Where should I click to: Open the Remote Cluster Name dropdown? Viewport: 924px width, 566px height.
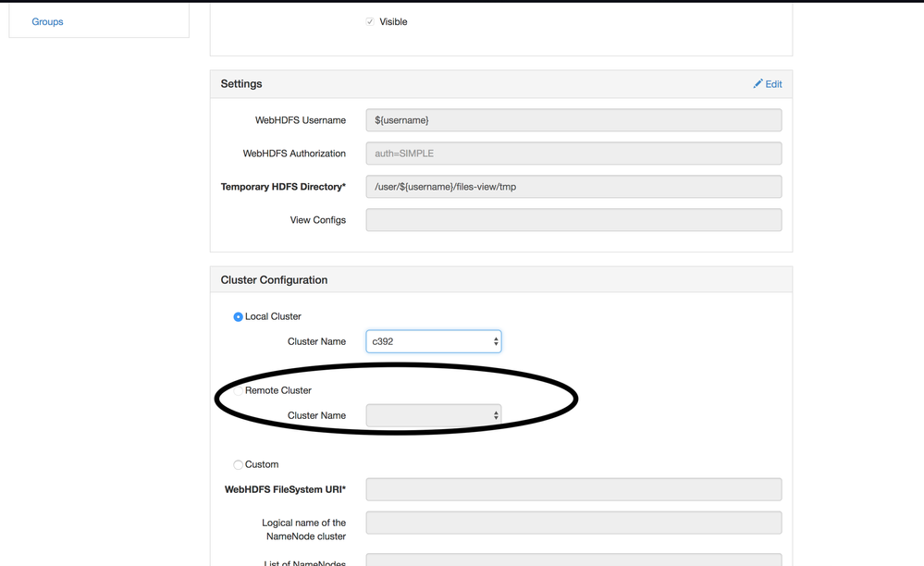(434, 416)
